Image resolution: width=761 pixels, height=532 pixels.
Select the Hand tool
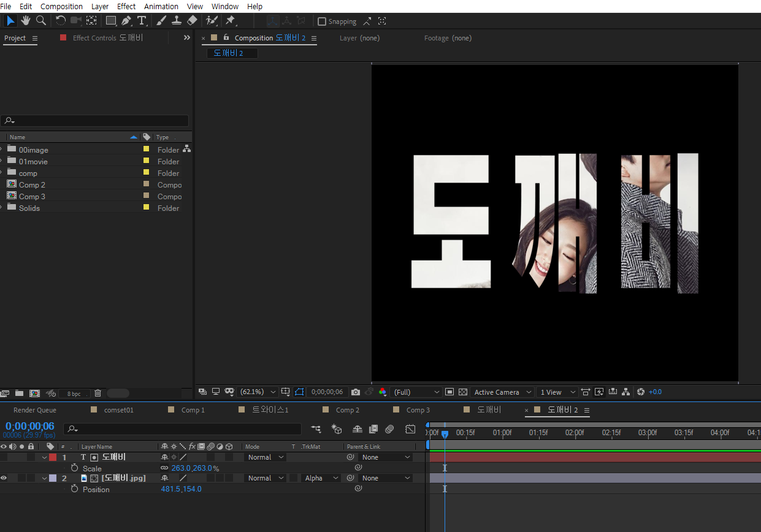coord(26,21)
